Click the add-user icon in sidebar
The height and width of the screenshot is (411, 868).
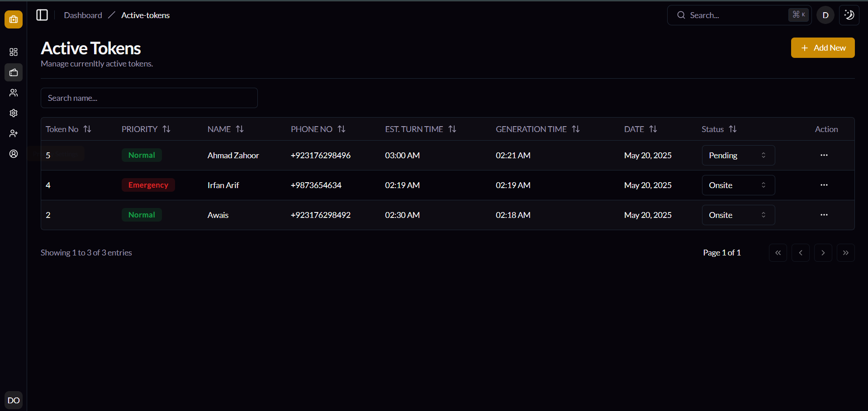pyautogui.click(x=13, y=133)
